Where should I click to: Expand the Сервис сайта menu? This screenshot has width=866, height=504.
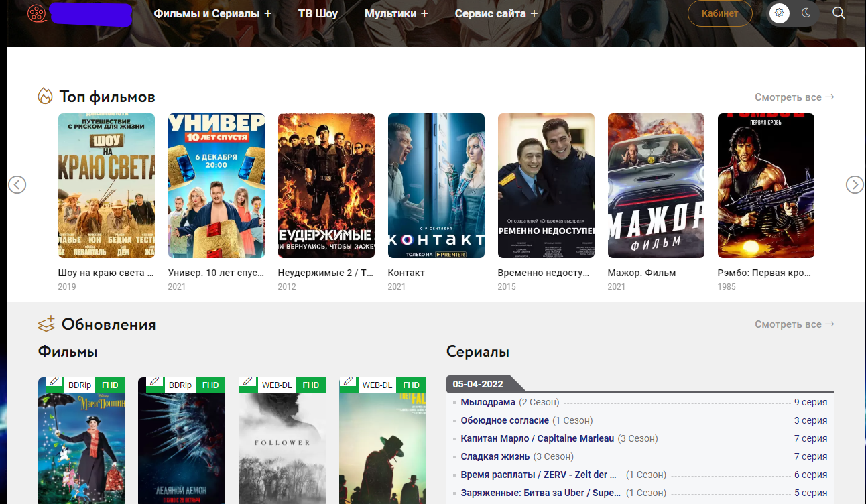coord(496,13)
